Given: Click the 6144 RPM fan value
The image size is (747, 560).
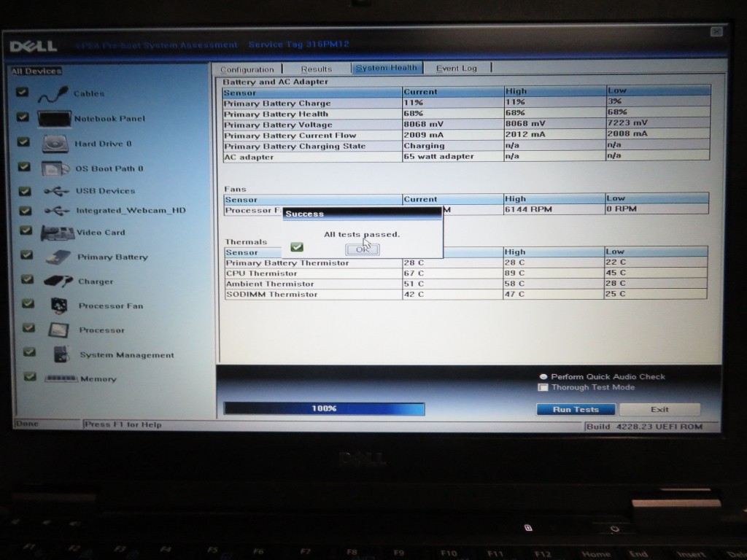Looking at the screenshot, I should (528, 209).
